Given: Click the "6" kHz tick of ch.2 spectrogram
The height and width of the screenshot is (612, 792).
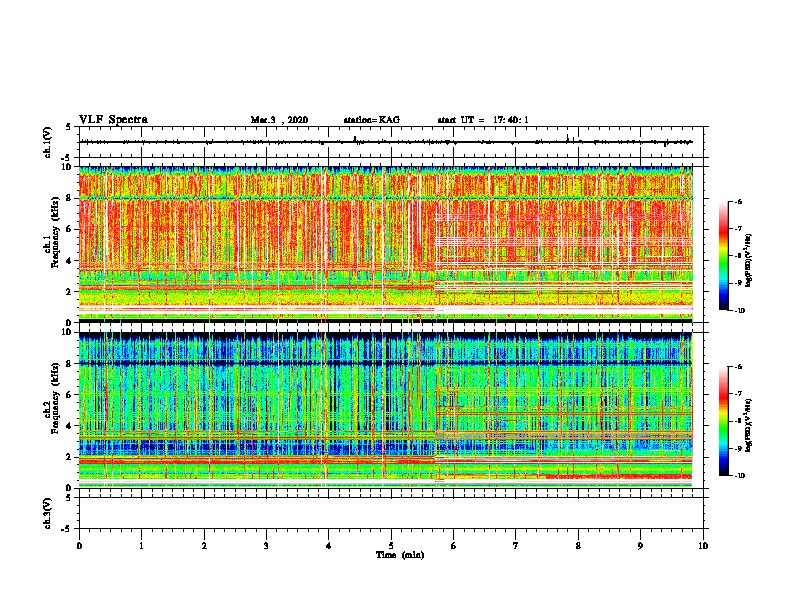Looking at the screenshot, I should (70, 394).
